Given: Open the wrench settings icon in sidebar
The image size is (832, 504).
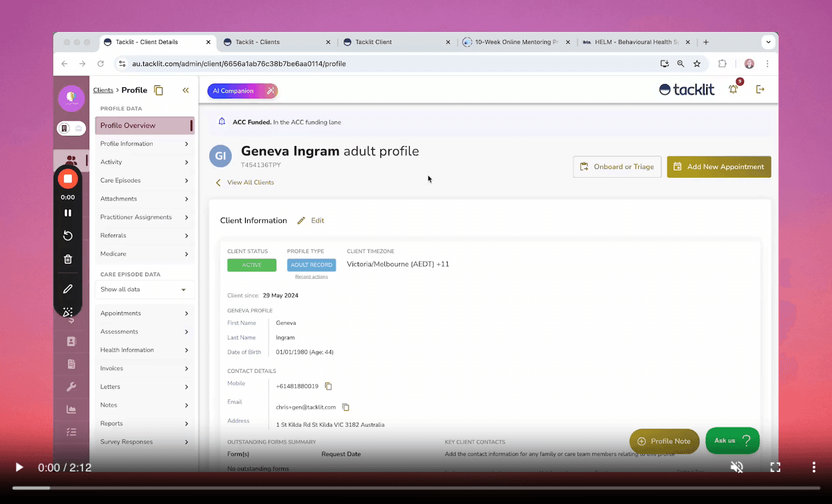Looking at the screenshot, I should tap(71, 387).
